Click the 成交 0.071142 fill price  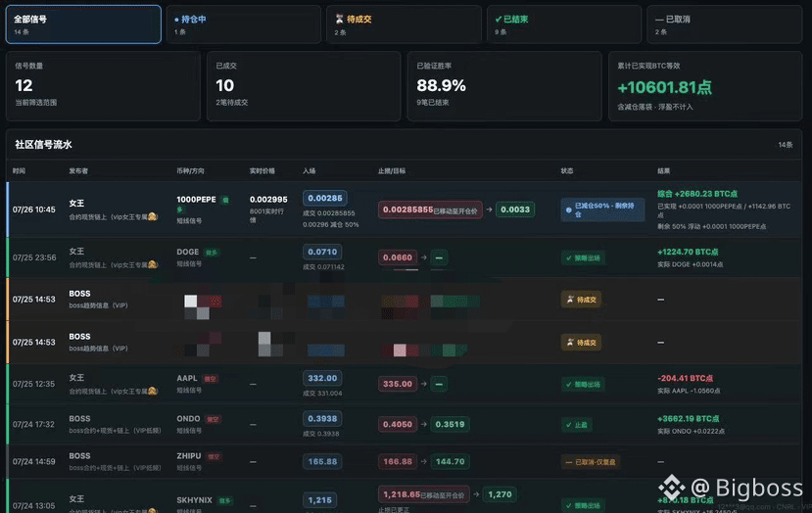coord(323,267)
